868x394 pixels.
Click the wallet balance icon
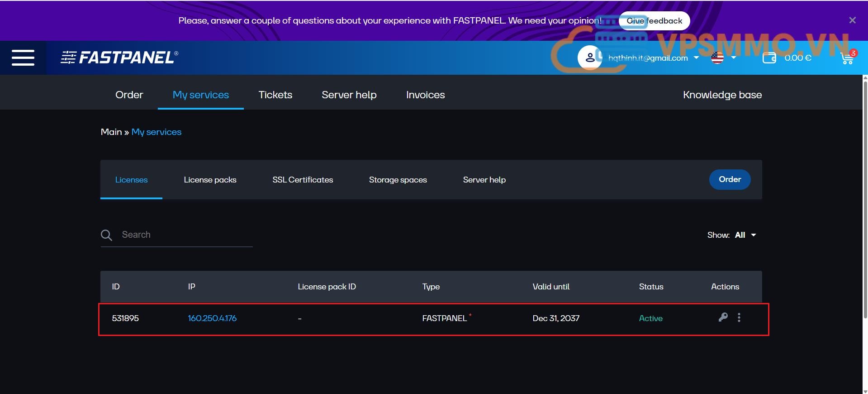[769, 58]
